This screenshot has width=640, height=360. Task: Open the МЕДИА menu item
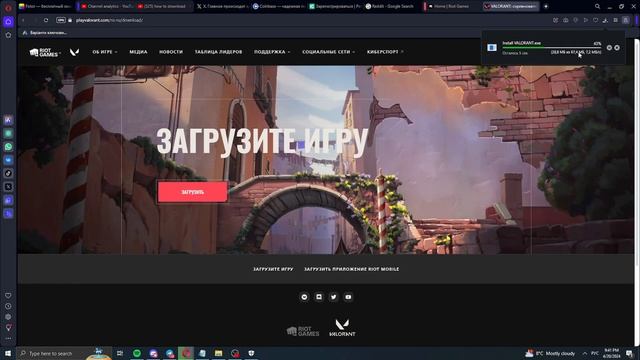click(x=138, y=52)
